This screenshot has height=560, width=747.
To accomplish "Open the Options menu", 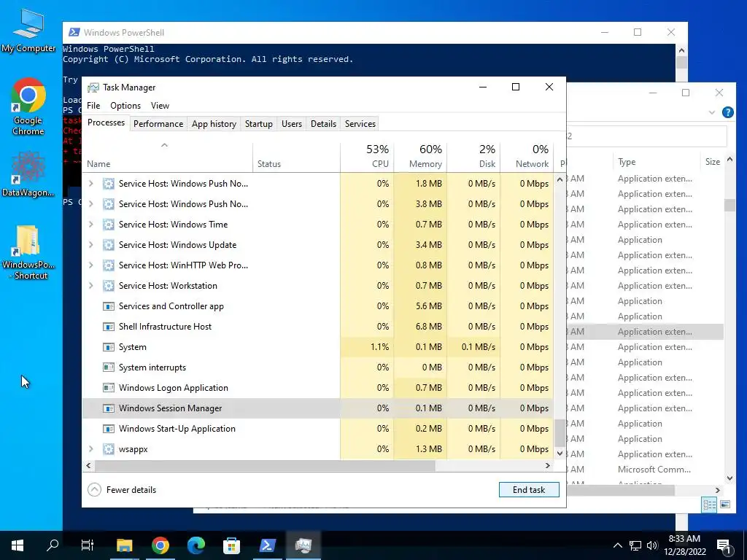I will click(x=125, y=106).
